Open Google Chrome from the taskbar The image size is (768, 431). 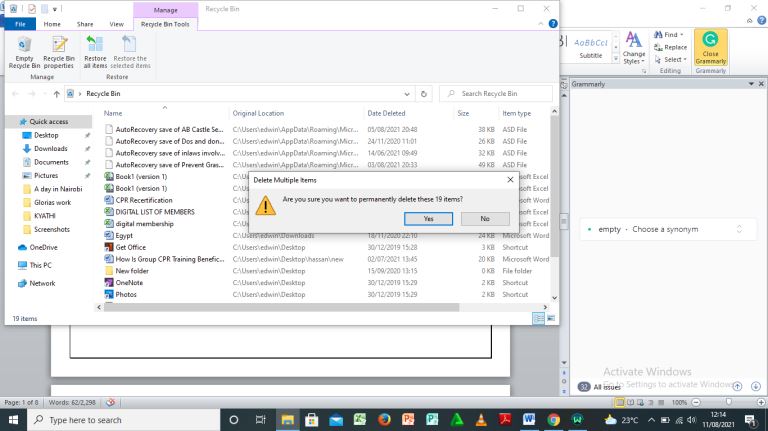tap(553, 420)
